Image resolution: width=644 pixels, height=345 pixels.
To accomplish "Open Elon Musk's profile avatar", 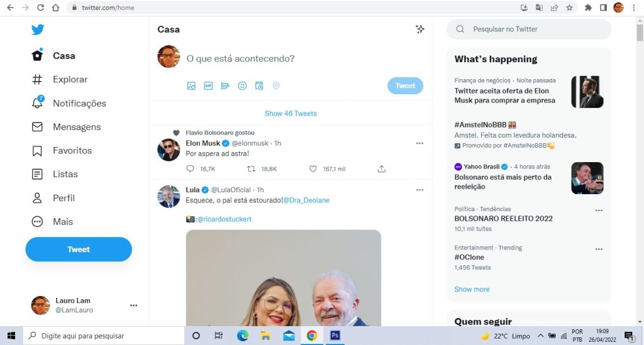I will (169, 150).
